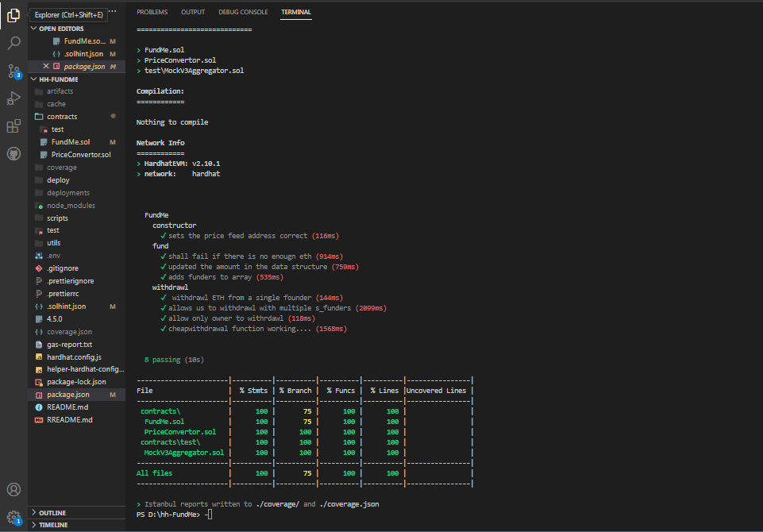The height and width of the screenshot is (532, 763).
Task: Open explorer more actions ellipsis
Action: 113,11
